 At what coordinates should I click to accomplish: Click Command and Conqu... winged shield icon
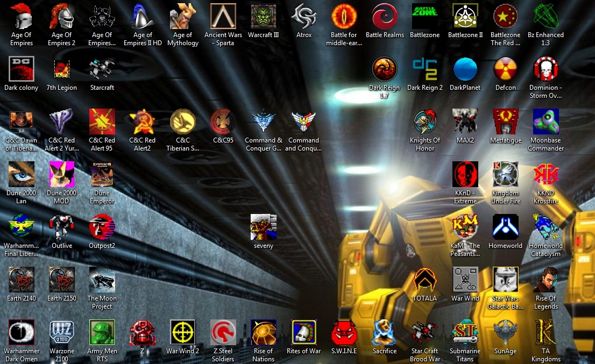coord(303,122)
